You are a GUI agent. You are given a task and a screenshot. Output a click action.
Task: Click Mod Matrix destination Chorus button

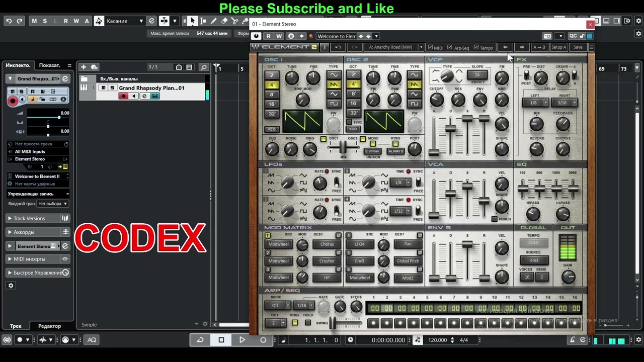(x=327, y=244)
